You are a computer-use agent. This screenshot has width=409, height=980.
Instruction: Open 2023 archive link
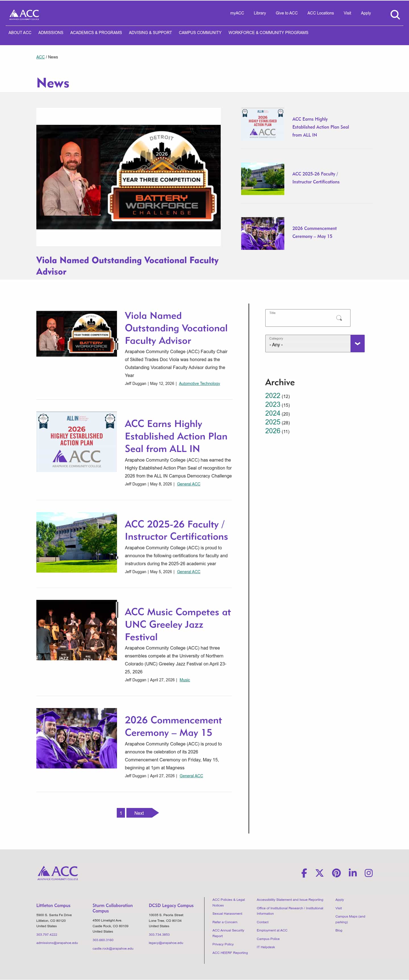[x=272, y=404]
